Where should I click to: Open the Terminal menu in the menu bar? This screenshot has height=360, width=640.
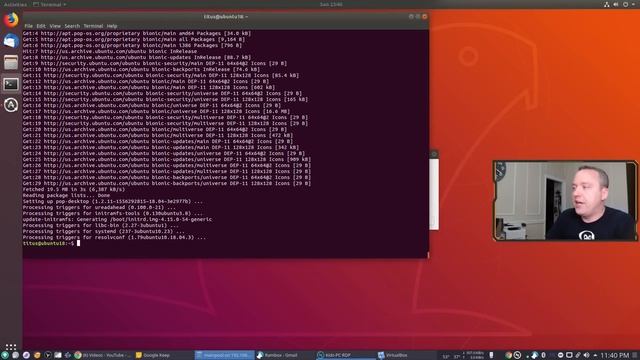(x=93, y=26)
